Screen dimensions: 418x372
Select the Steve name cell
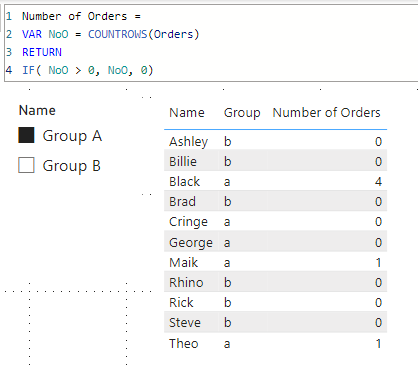tap(185, 322)
